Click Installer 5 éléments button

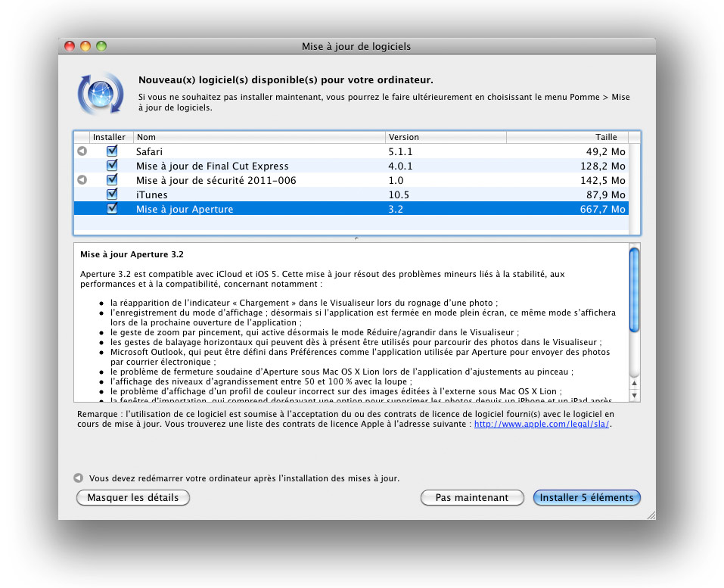click(x=586, y=497)
